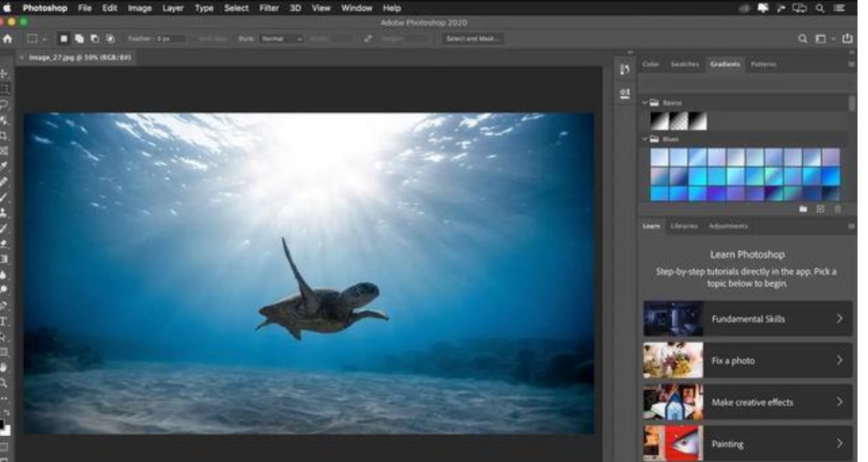Select the Crop tool
This screenshot has height=462, width=868.
[x=4, y=136]
